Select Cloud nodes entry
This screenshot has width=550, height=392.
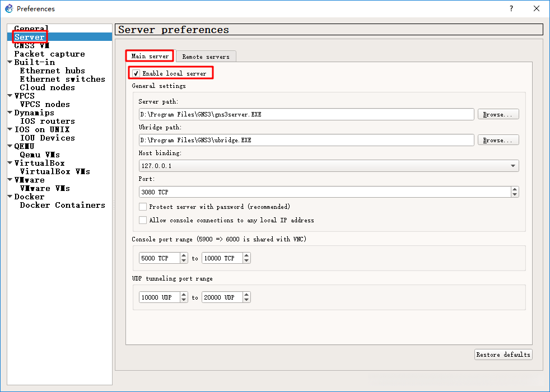click(48, 87)
